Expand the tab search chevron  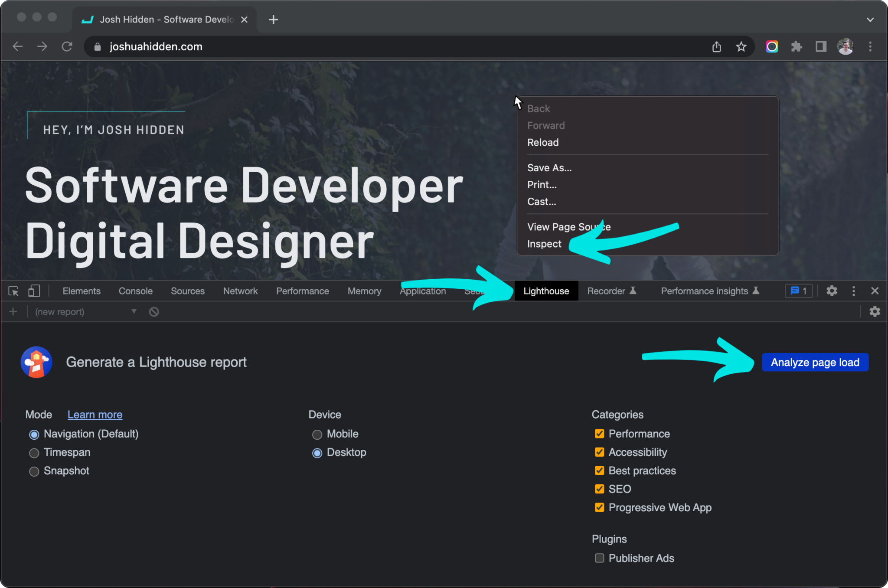tap(870, 20)
